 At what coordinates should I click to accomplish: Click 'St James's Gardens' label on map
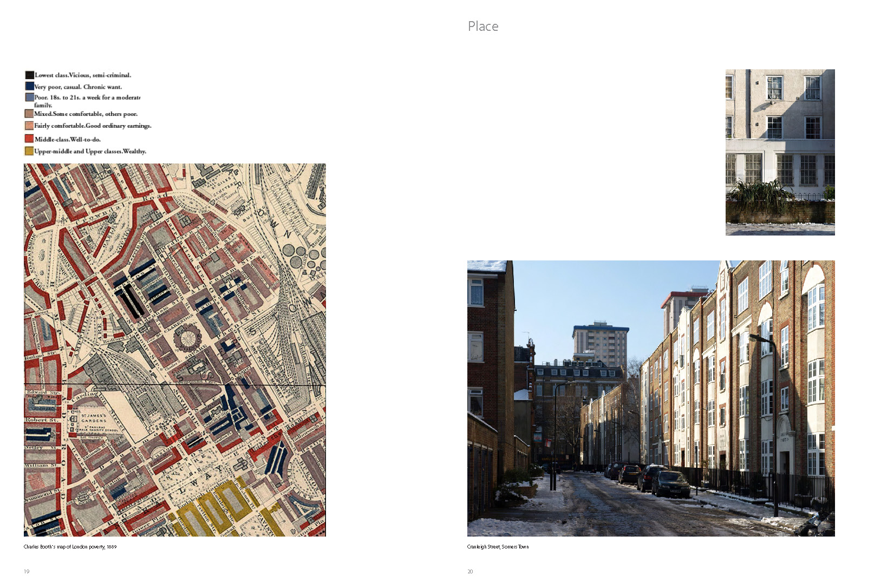94,419
